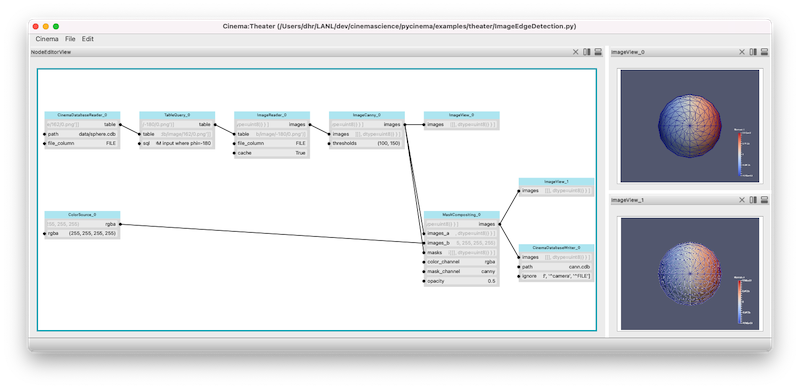
Task: Click the NodeEditorView panel title
Action: 51,52
